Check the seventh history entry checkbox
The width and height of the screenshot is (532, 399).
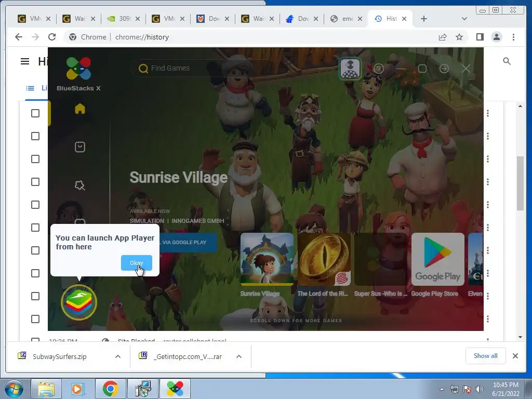tap(35, 250)
